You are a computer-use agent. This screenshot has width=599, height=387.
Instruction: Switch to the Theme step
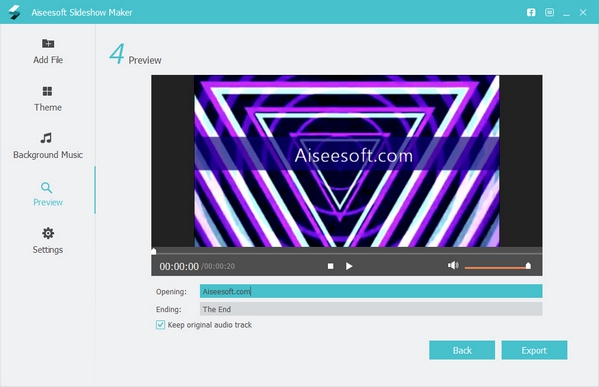47,99
